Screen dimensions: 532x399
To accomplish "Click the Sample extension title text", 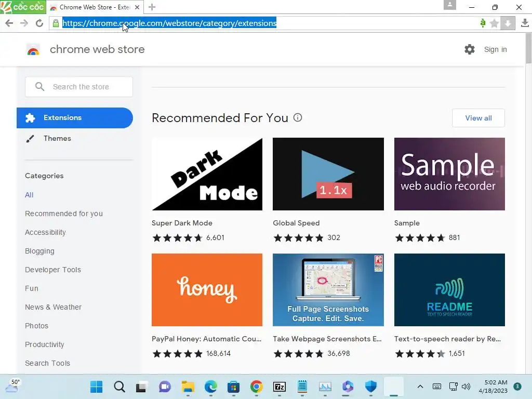I will click(x=407, y=223).
